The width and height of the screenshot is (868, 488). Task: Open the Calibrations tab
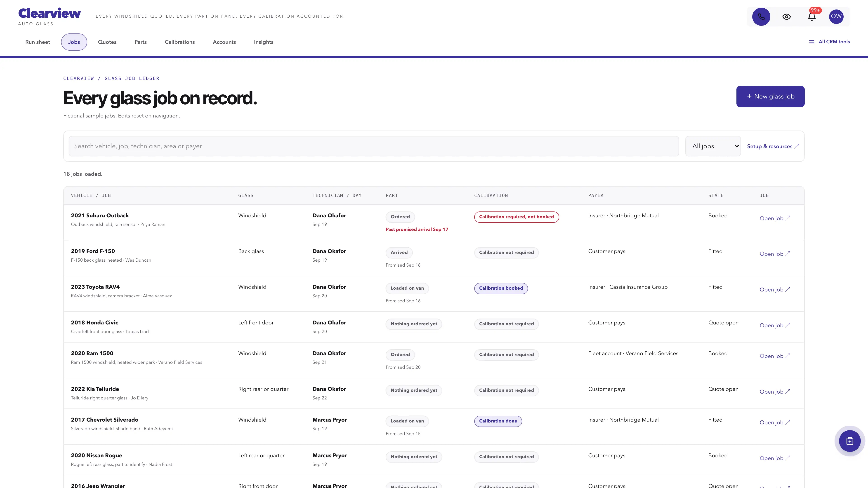180,42
